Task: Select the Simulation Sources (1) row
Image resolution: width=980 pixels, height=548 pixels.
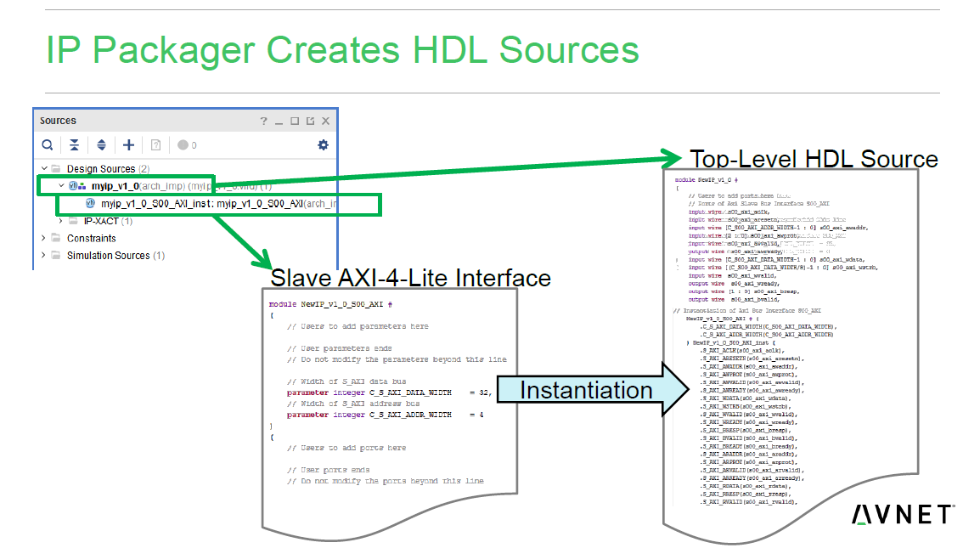Action: point(115,255)
